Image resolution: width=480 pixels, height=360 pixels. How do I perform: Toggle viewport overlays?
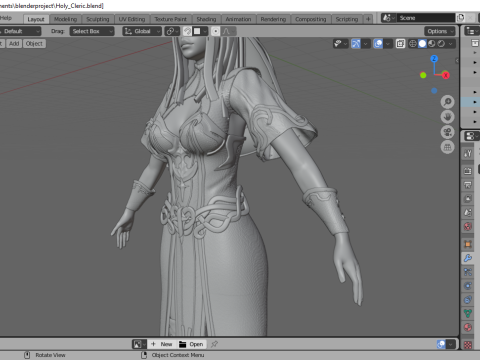[x=378, y=44]
